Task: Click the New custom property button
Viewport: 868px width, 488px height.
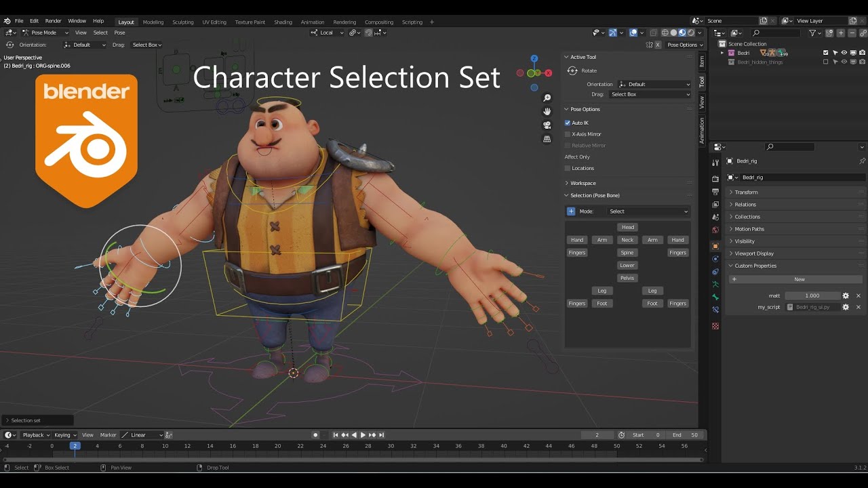Action: click(x=796, y=279)
